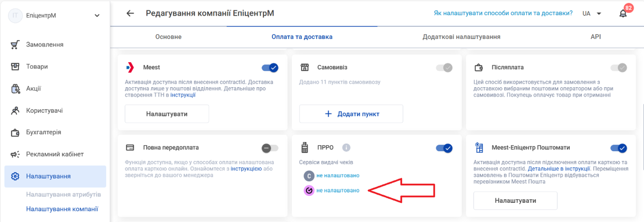Image resolution: width=644 pixels, height=222 pixels.
Task: Open Налаштування атрибутів submenu item
Action: [64, 194]
